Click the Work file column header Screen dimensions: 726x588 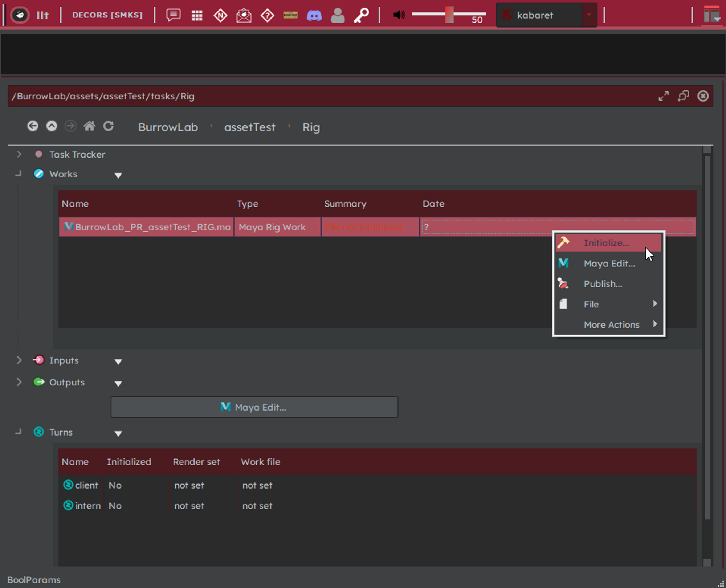point(260,462)
